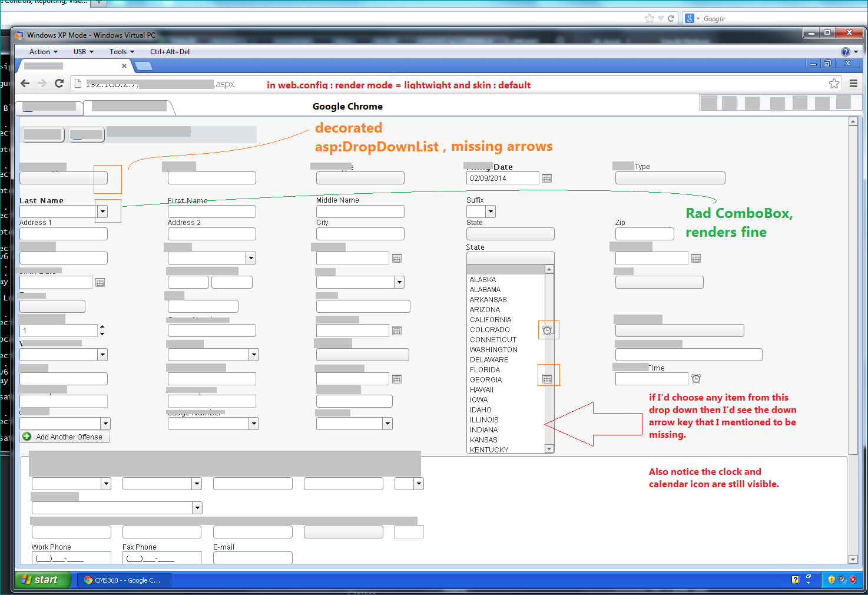This screenshot has height=595, width=868.
Task: Click the page scrollbar up arrow
Action: (x=853, y=121)
